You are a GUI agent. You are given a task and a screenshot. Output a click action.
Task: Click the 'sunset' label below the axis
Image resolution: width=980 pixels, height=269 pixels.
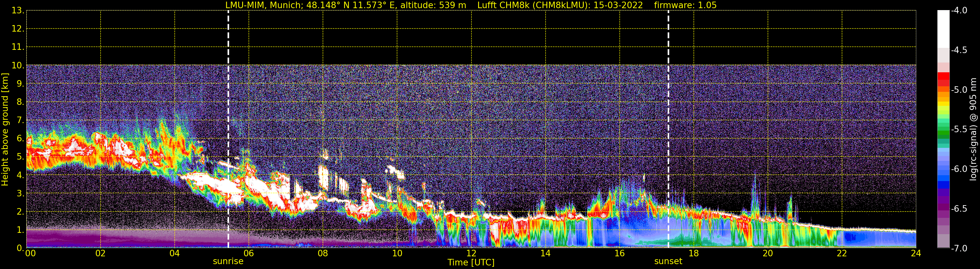(x=668, y=262)
